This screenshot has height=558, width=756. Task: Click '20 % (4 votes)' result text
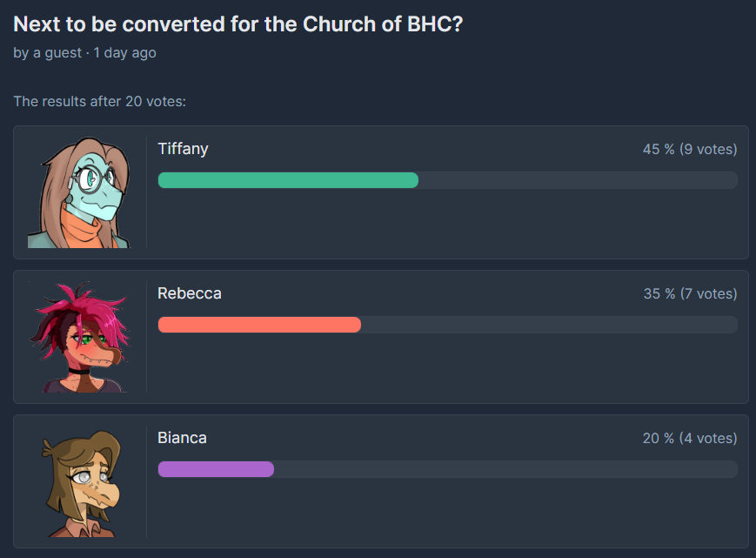pos(690,438)
